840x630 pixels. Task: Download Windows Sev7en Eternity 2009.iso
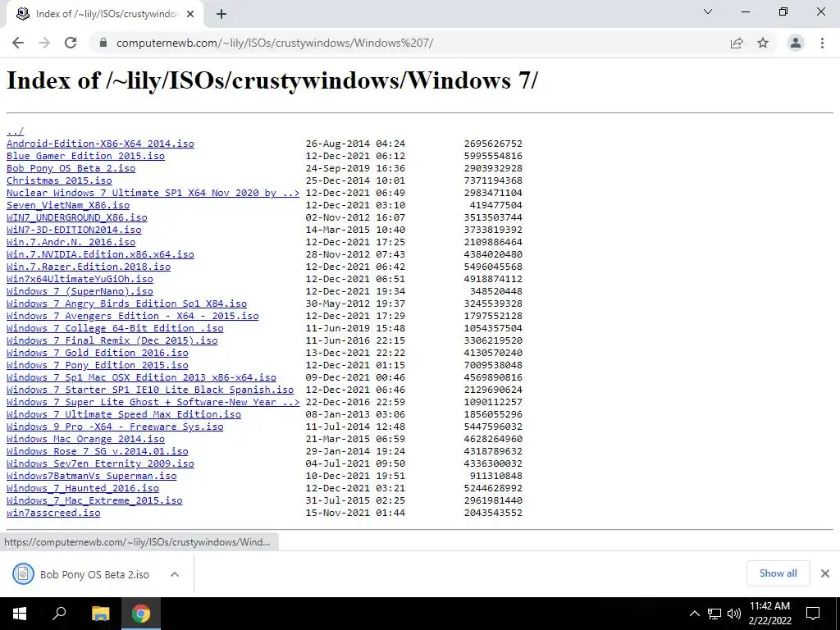(100, 464)
